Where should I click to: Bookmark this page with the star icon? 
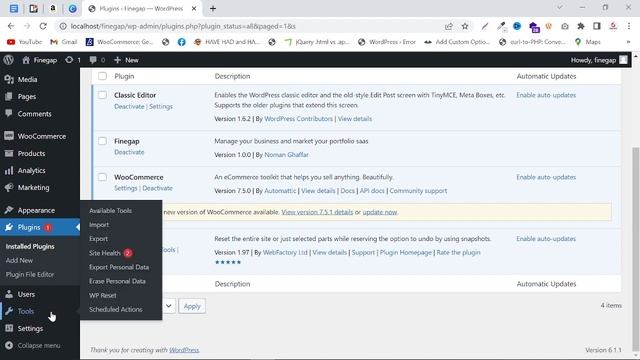click(465, 26)
